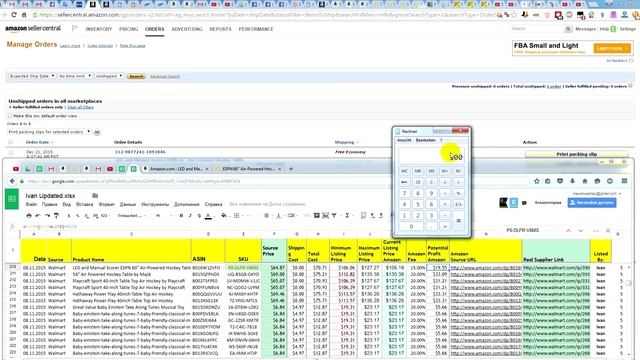The height and width of the screenshot is (360, 640).
Task: Redo the spreadsheet action
Action: [47, 216]
